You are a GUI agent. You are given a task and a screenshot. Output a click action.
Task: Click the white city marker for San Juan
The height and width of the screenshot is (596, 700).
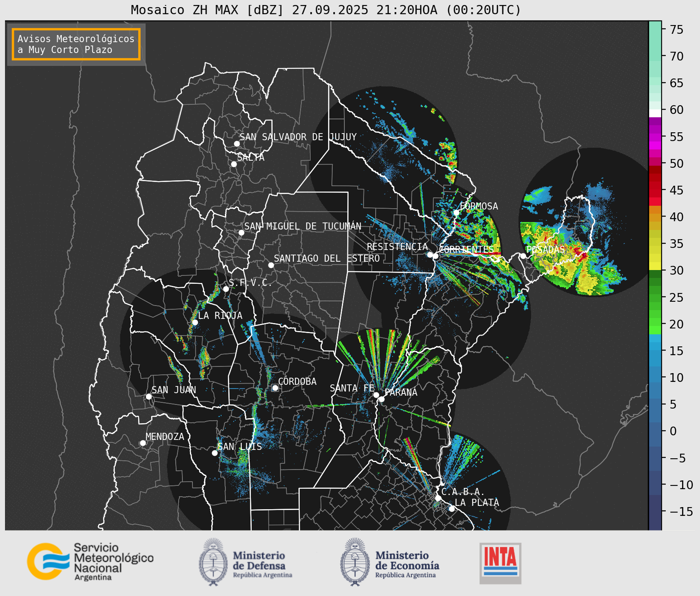pos(149,396)
